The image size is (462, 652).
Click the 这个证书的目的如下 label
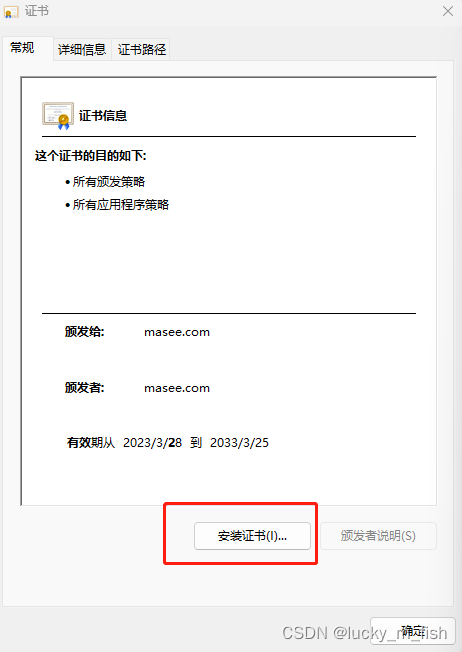point(90,156)
